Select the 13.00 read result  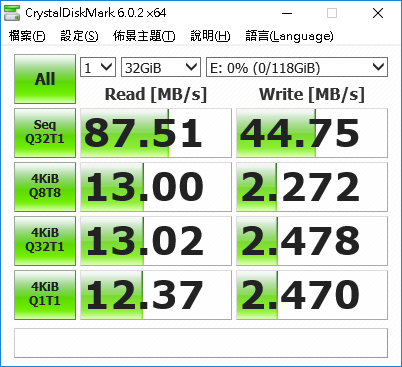click(x=156, y=187)
